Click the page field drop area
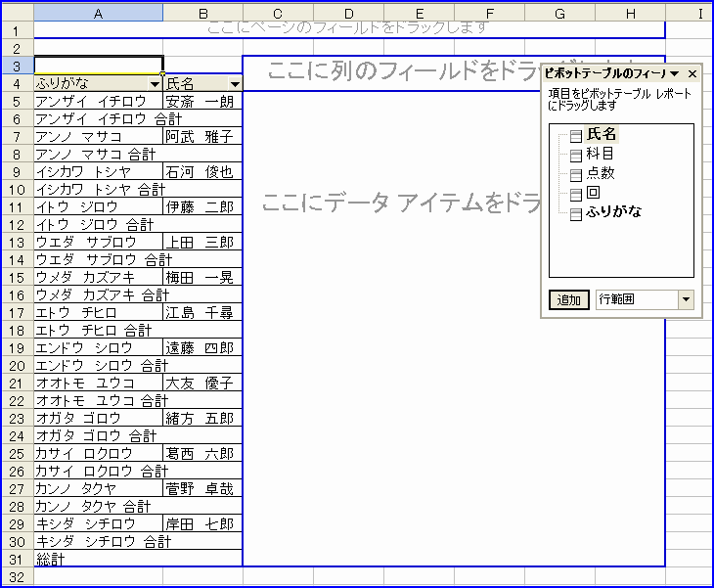Image resolution: width=714 pixels, height=588 pixels. click(x=349, y=29)
